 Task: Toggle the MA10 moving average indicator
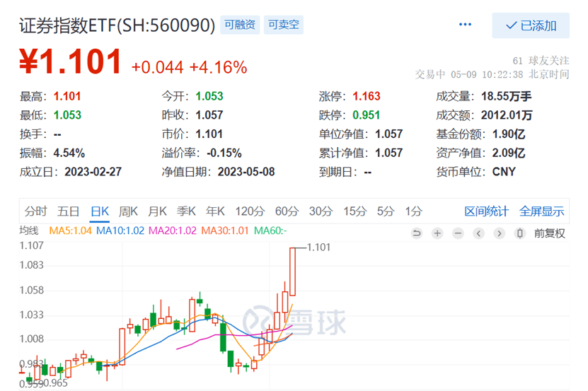(x=120, y=231)
